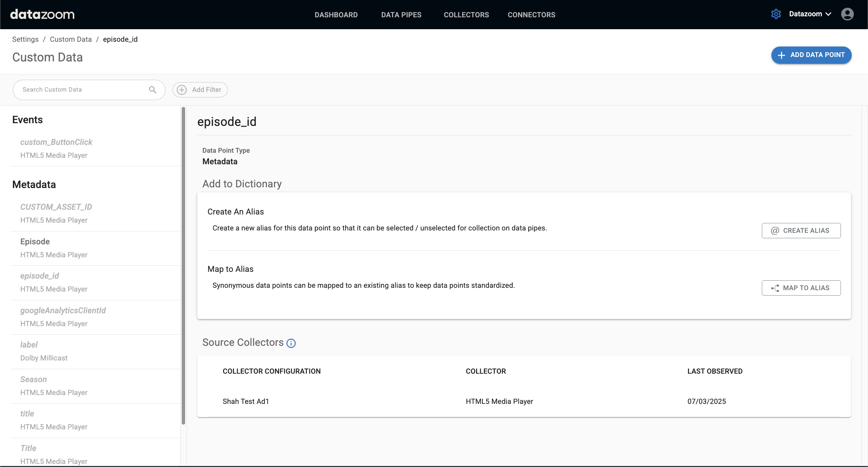The width and height of the screenshot is (868, 467).
Task: Open the Dashboard tab
Action: (336, 15)
